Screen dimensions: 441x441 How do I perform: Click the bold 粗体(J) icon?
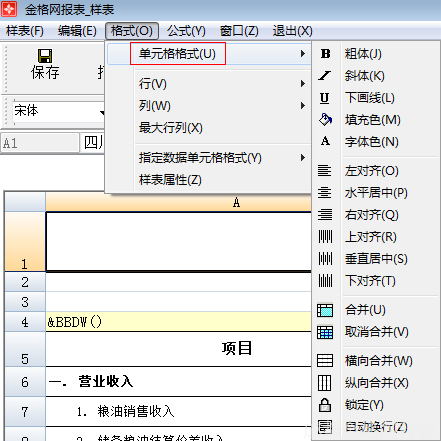(x=325, y=54)
